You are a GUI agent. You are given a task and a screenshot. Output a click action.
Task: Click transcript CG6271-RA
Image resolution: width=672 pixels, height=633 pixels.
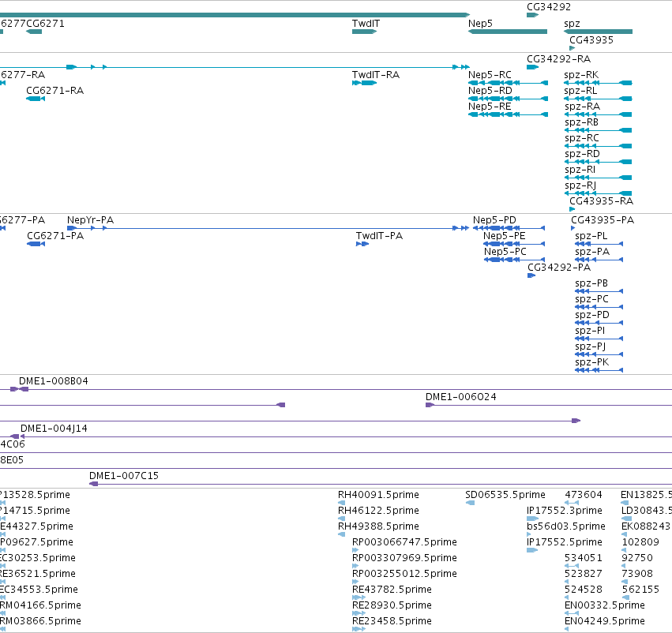(x=36, y=99)
